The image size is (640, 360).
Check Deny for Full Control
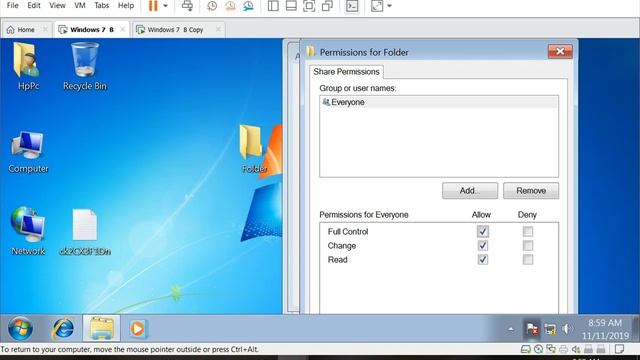pyautogui.click(x=528, y=231)
